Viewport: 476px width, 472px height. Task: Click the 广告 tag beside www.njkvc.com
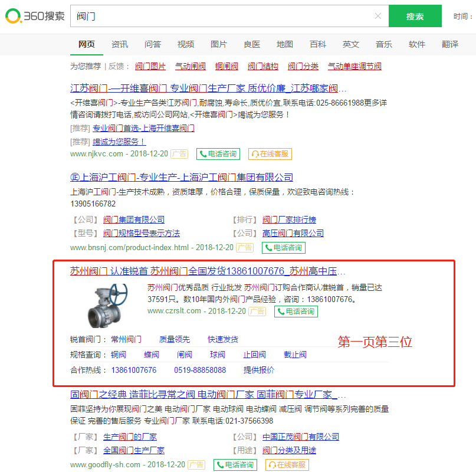(x=179, y=154)
